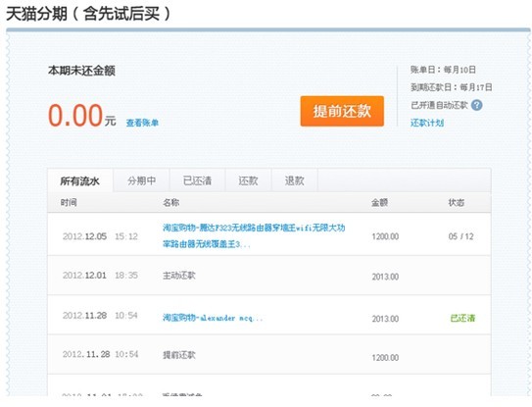
Task: Click the 金额 column header
Action: pos(379,203)
